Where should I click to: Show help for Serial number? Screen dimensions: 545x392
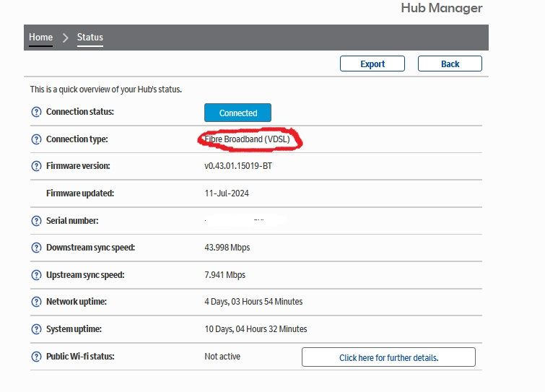tap(36, 220)
